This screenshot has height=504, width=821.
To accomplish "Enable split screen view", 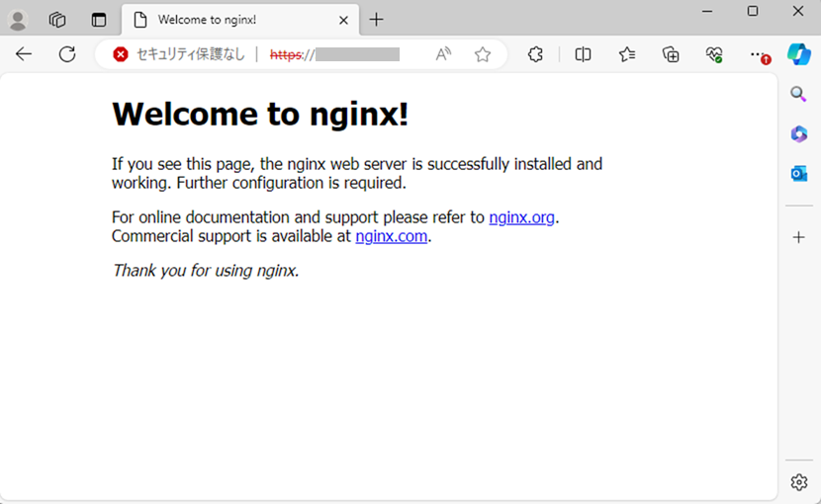I will click(584, 54).
